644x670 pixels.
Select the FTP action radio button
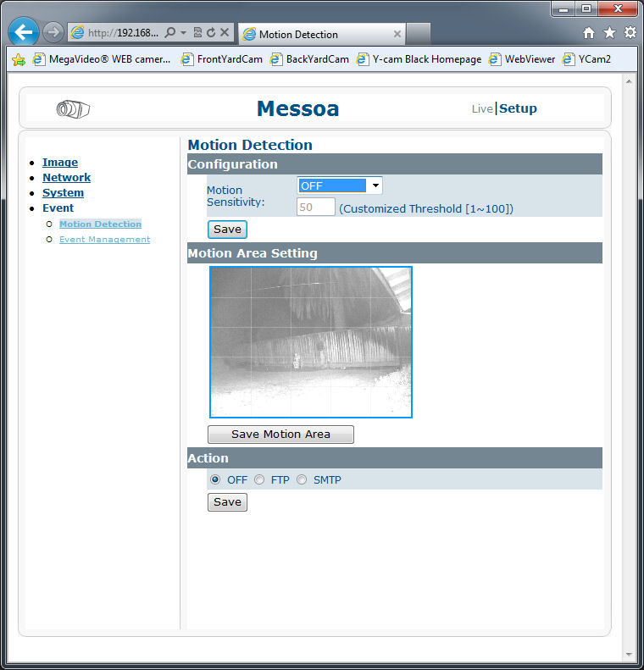(259, 480)
